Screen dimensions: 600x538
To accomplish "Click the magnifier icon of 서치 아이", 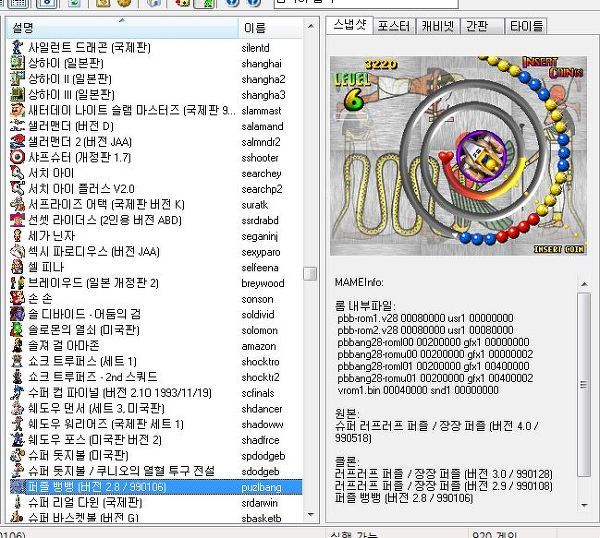I will 17,173.
